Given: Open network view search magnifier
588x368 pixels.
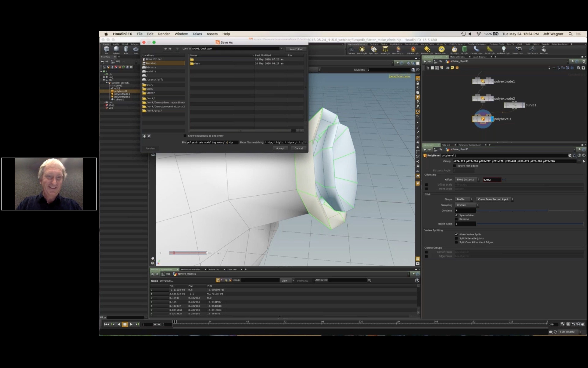Looking at the screenshot, I should coord(579,68).
